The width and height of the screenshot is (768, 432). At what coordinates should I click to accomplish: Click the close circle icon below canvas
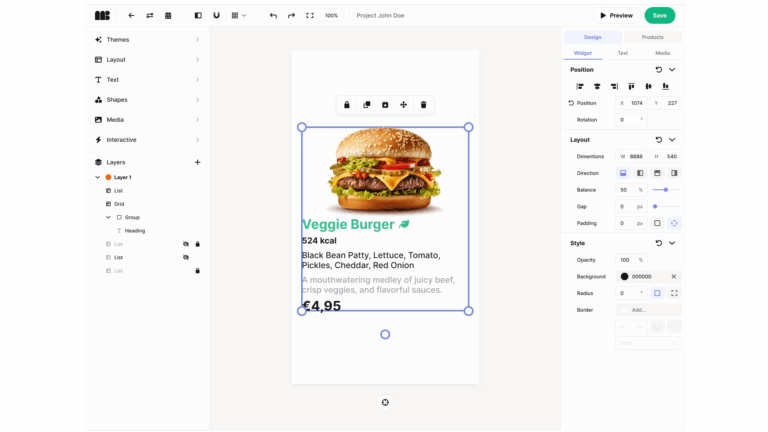385,403
